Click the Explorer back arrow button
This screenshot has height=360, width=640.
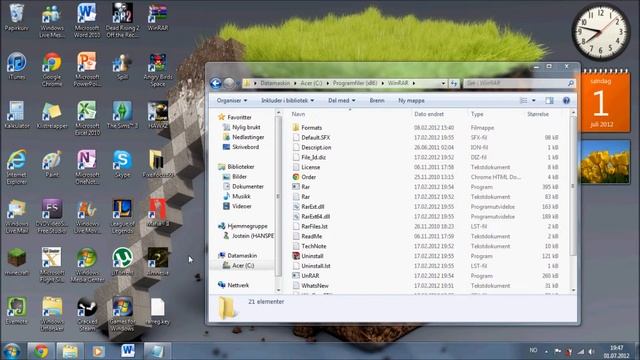point(216,83)
